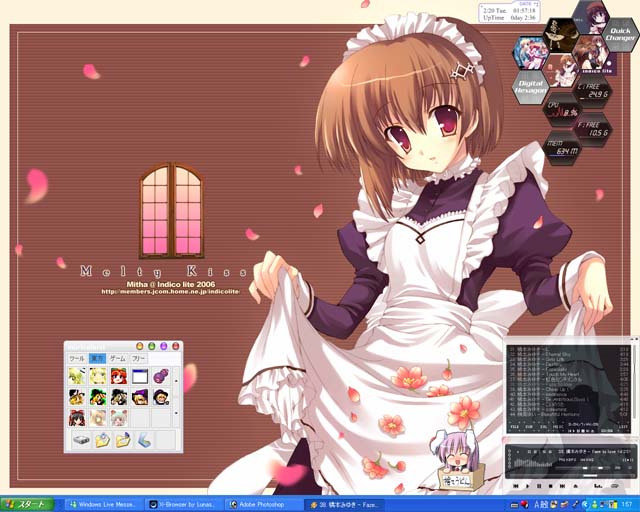The image size is (640, 512).
Task: Toggle the repeat icon on player bottom right
Action: click(615, 486)
